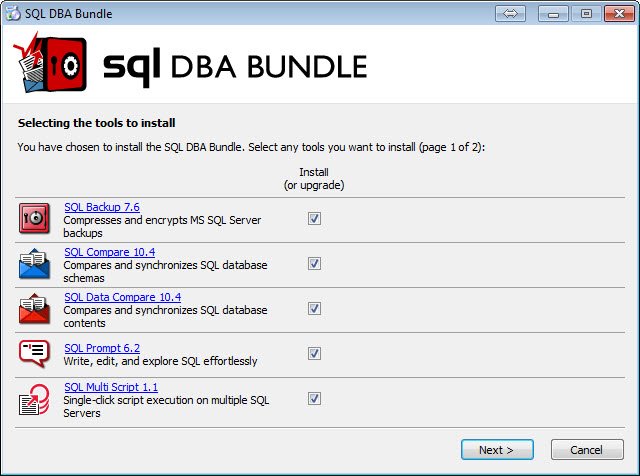Click the 'You have chosen to install' instruction text
This screenshot has height=476, width=640.
[x=251, y=147]
